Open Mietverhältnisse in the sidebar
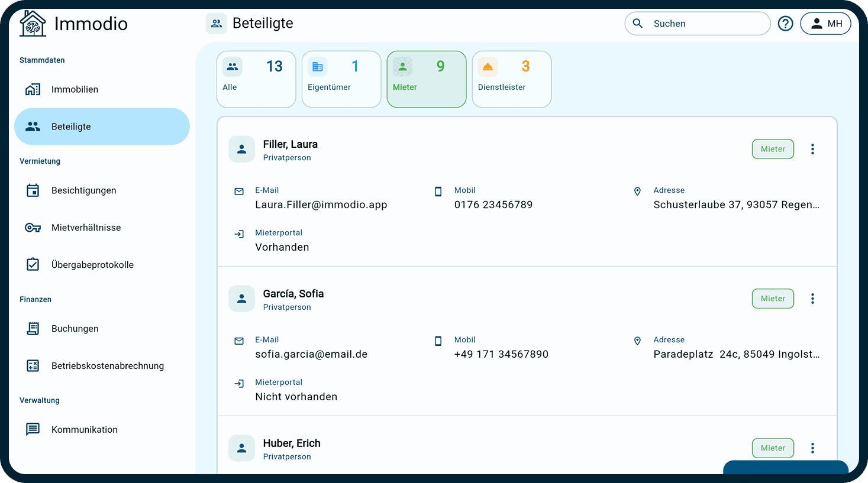This screenshot has height=483, width=868. coord(102,228)
